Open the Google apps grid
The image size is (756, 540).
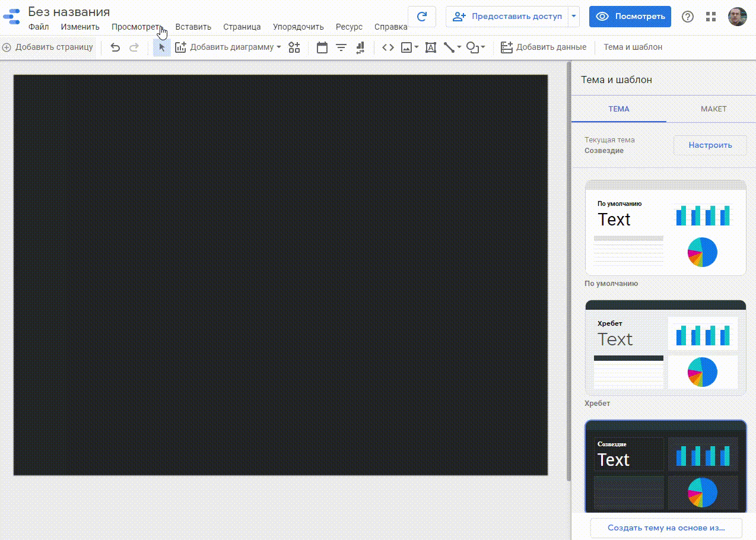[711, 17]
